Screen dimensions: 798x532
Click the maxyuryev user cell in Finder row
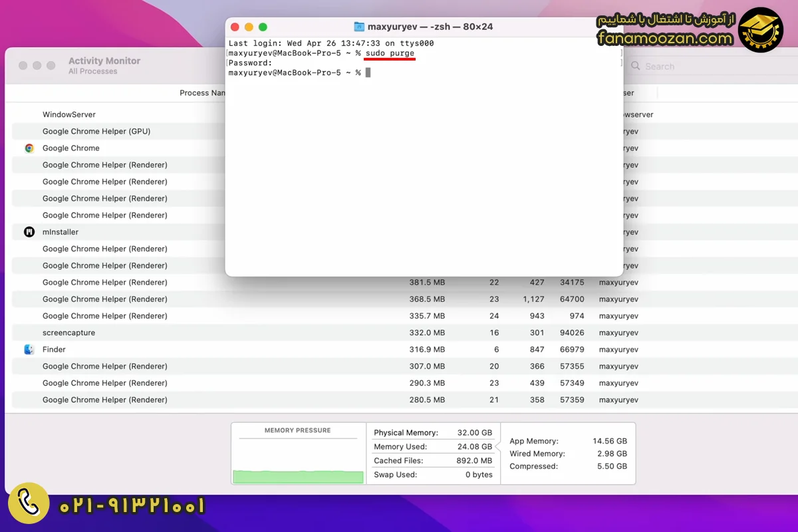click(618, 349)
